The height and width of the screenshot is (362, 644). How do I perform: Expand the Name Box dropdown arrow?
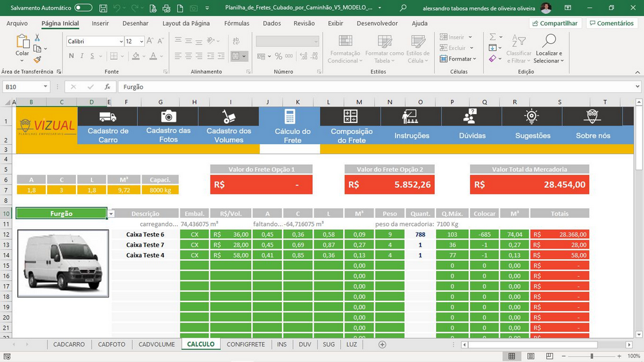pyautogui.click(x=45, y=87)
